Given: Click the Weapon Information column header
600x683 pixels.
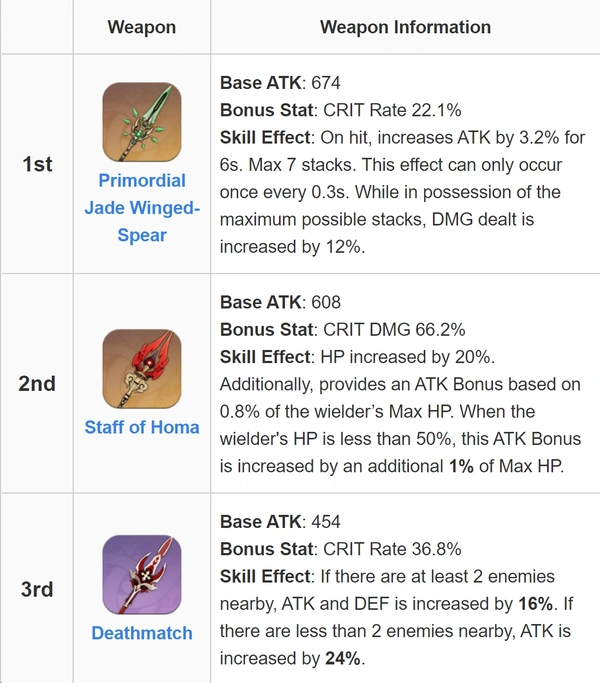Looking at the screenshot, I should coord(405,27).
